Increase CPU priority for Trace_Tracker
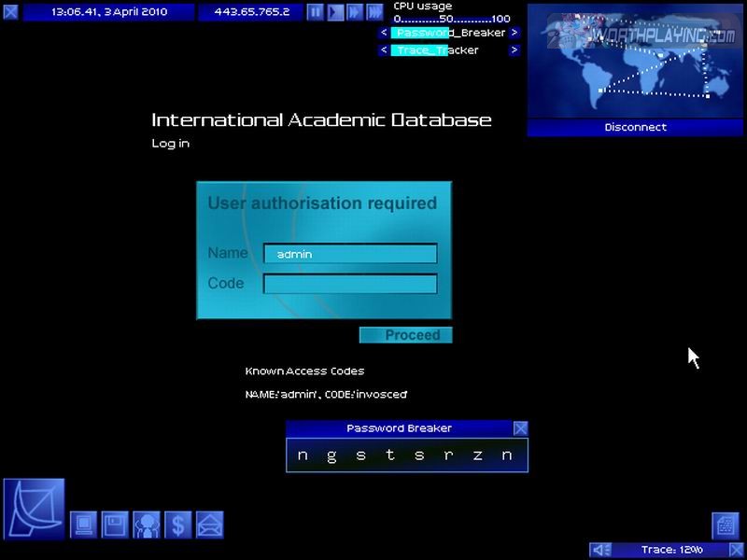The width and height of the screenshot is (747, 560). 514,50
